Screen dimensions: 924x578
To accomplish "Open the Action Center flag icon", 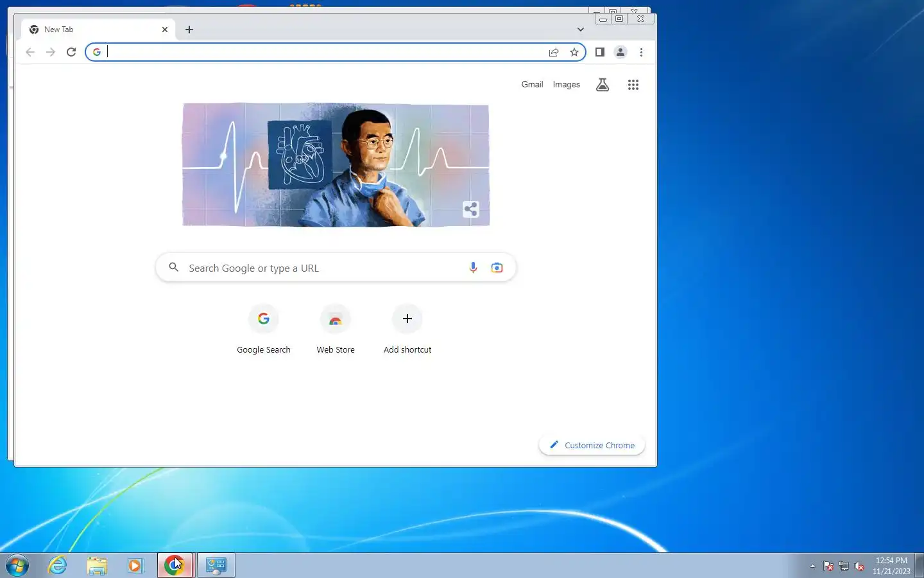I will [828, 566].
